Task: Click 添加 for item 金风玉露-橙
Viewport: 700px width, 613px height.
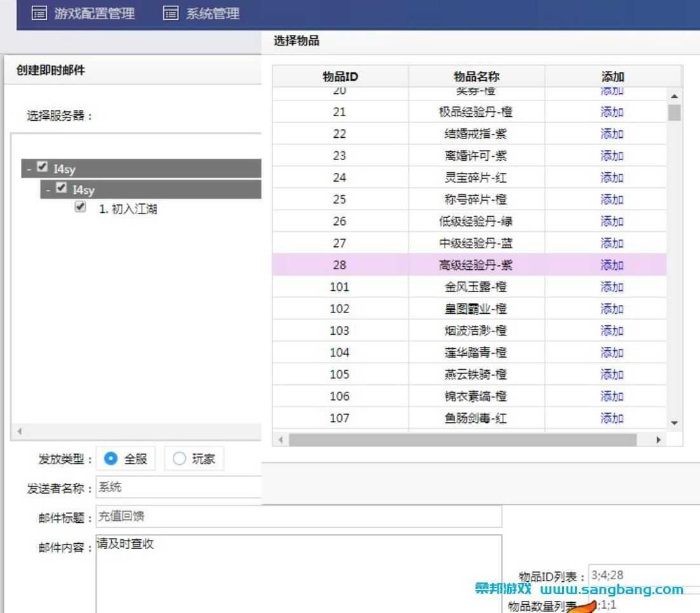Action: [610, 287]
